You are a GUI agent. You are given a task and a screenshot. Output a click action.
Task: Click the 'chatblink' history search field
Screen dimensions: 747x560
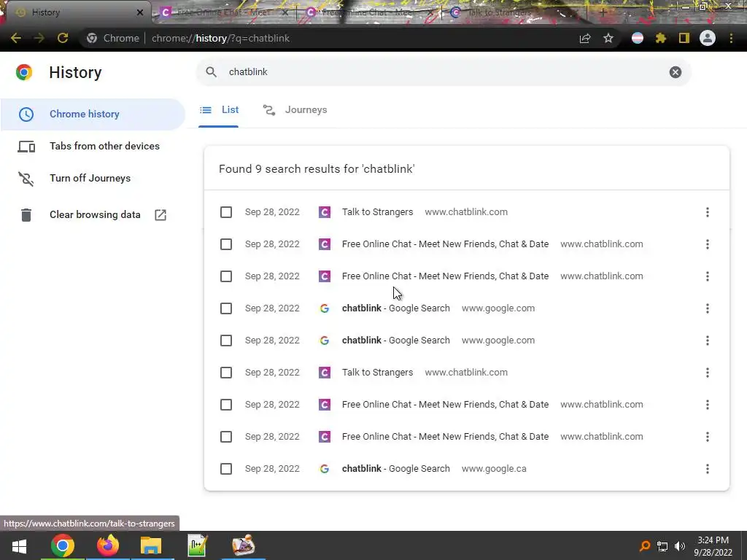pos(443,72)
